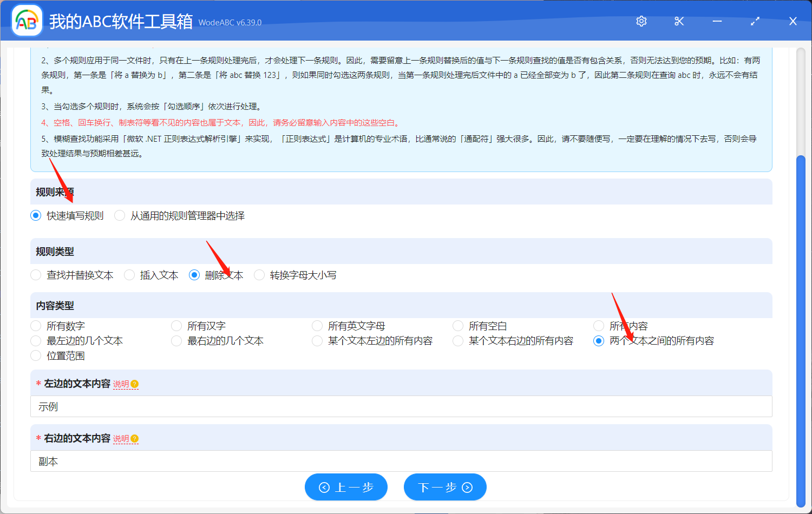
Task: Pick 所有英文字母 content type
Action: tap(318, 326)
